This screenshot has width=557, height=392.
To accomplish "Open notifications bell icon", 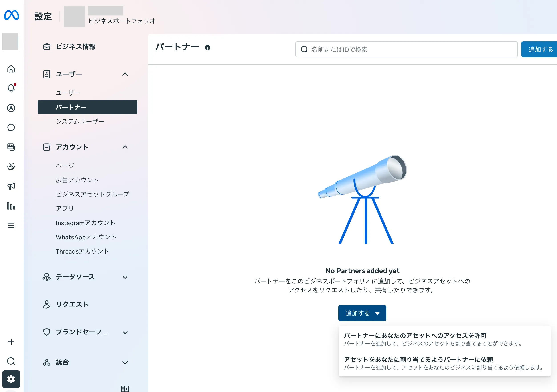I will click(11, 88).
